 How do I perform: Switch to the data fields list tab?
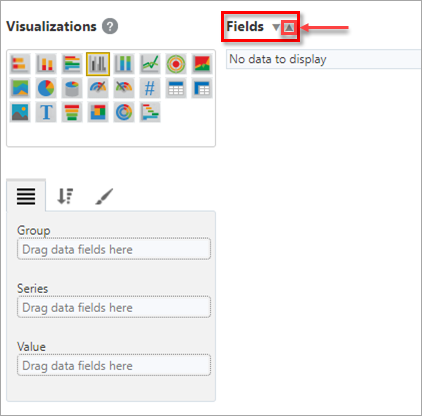(26, 196)
